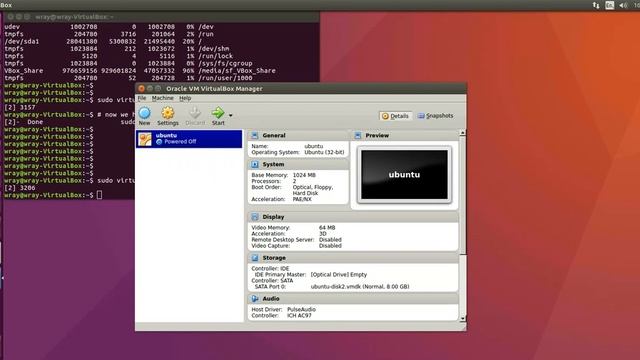The height and width of the screenshot is (360, 640).
Task: Click 'PulseAudio' host driver value
Action: click(x=301, y=310)
